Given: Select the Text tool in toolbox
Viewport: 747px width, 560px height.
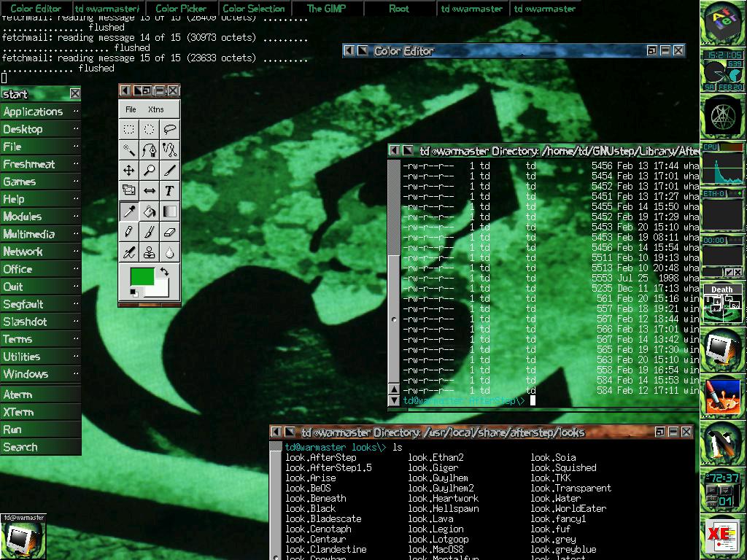Looking at the screenshot, I should tap(169, 191).
